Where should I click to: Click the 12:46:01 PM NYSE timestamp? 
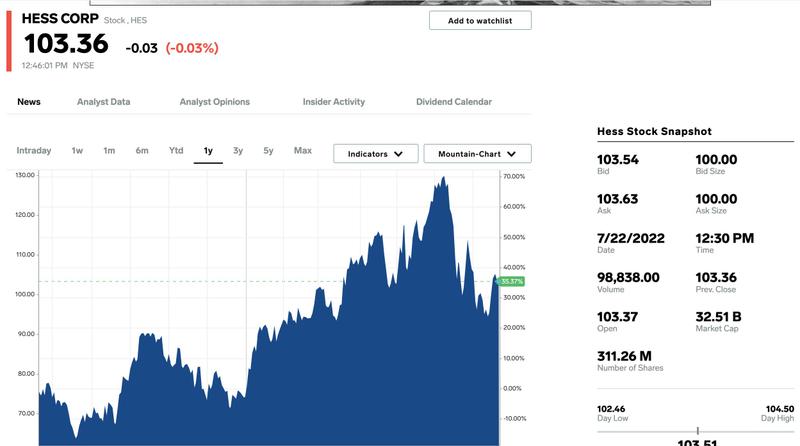click(58, 65)
